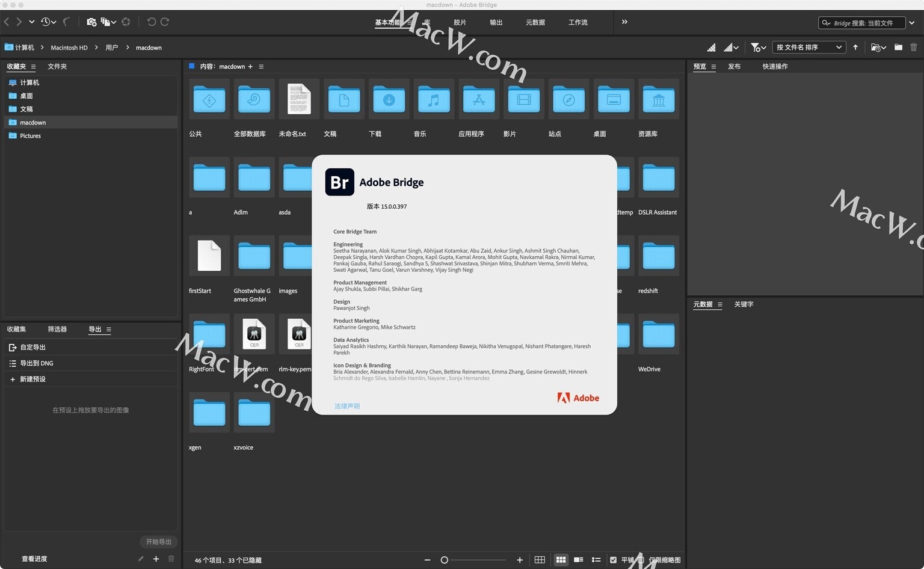
Task: Click the edit pencil icon in export panel
Action: pyautogui.click(x=141, y=559)
